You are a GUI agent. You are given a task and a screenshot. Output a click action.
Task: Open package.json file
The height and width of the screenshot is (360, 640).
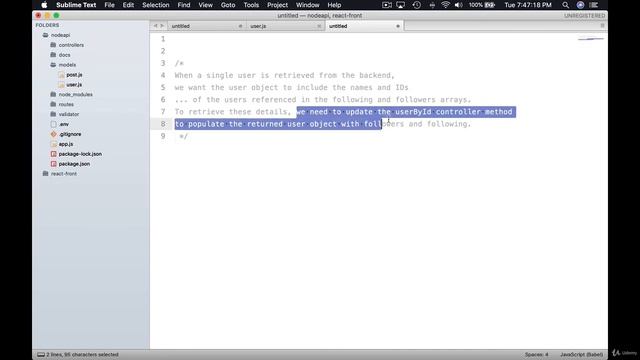74,164
